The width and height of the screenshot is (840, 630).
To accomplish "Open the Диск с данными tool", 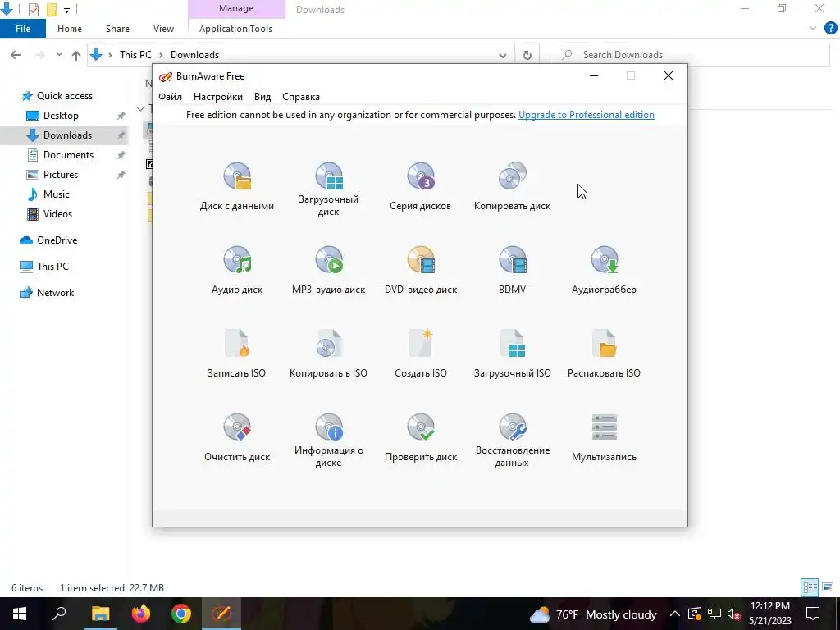I will tap(237, 186).
